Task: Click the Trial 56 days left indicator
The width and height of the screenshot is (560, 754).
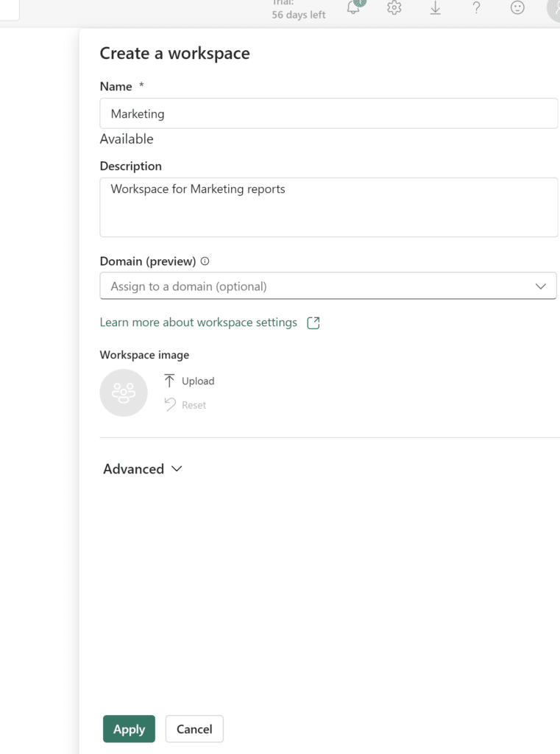Action: (x=298, y=10)
